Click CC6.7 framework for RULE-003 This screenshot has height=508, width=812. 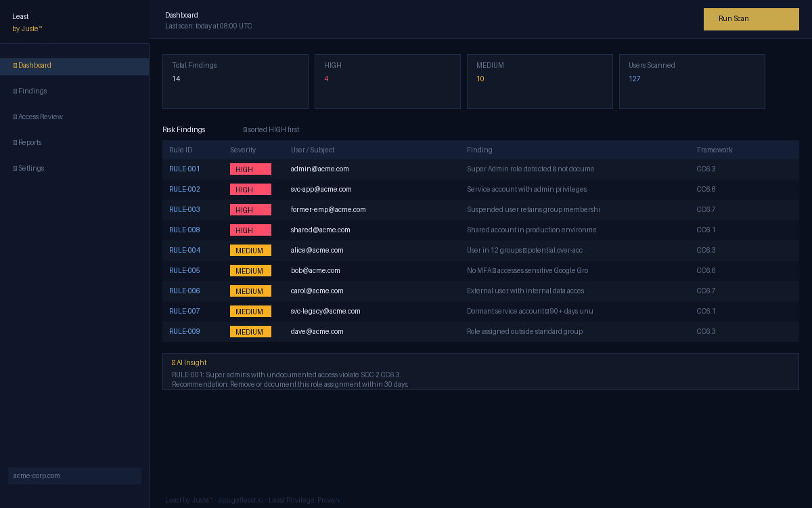click(x=706, y=209)
